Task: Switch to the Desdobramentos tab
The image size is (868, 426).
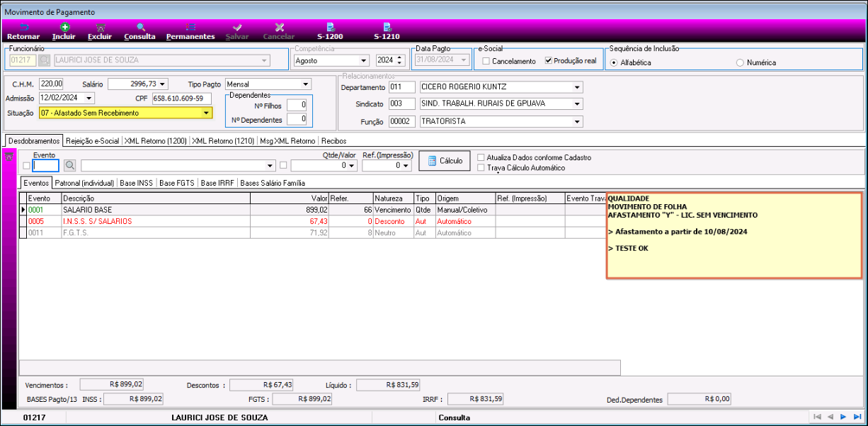Action: 34,141
